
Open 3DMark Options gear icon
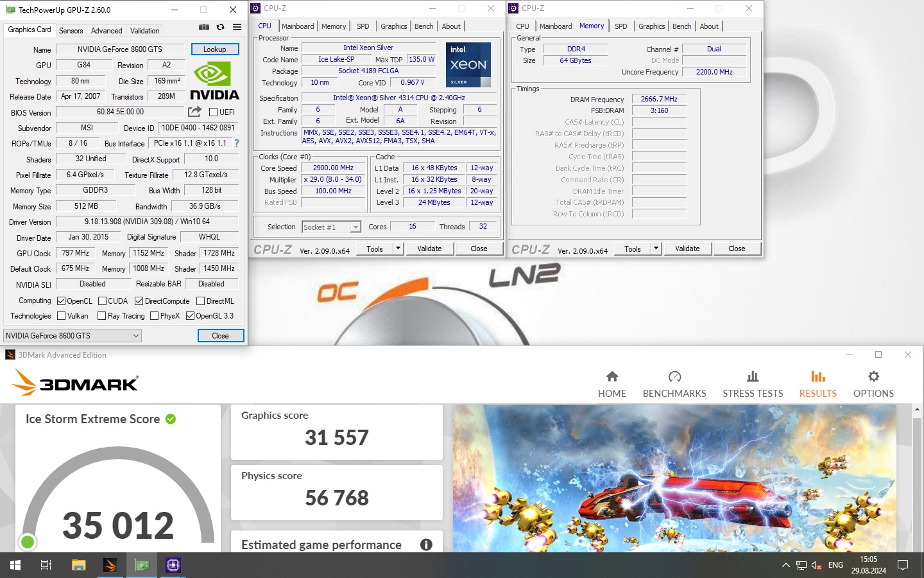(873, 376)
